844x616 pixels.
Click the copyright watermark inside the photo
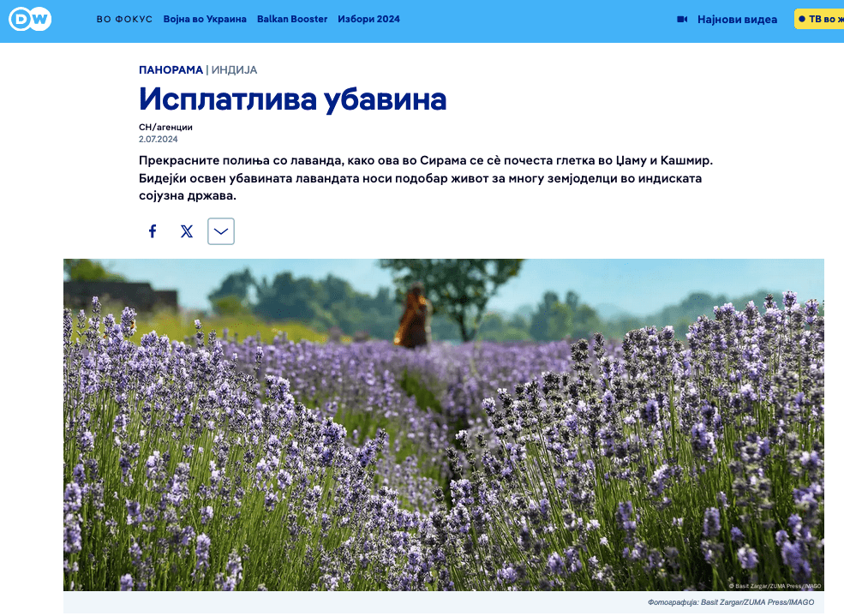tap(774, 585)
